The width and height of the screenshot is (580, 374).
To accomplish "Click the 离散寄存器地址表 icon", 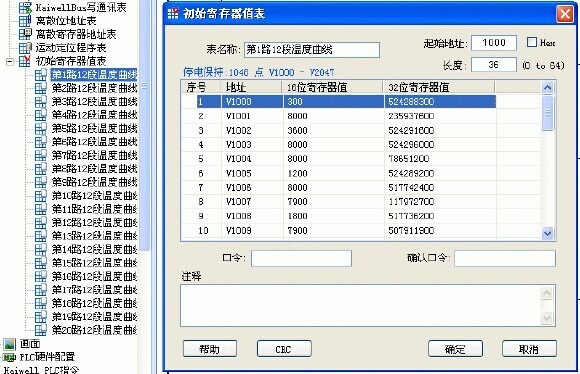I will [25, 34].
